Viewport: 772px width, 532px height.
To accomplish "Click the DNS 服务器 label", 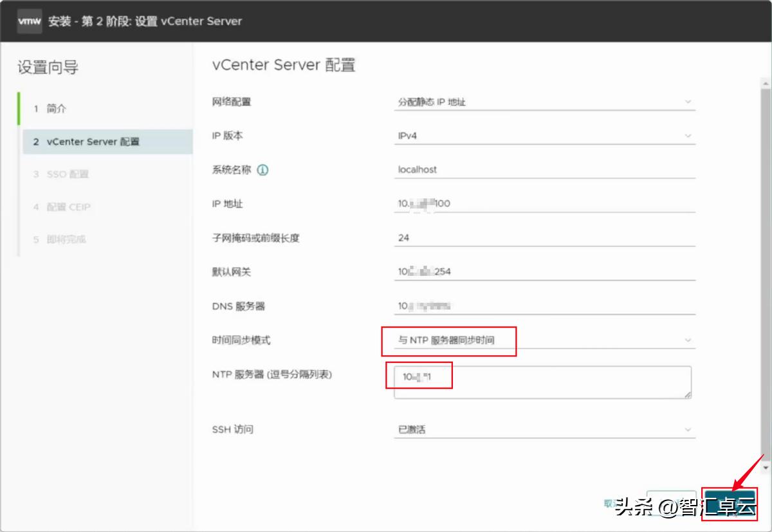I will 239,306.
